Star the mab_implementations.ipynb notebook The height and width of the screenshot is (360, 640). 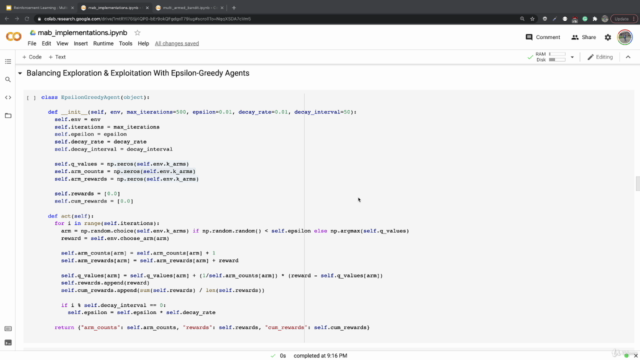tap(137, 33)
